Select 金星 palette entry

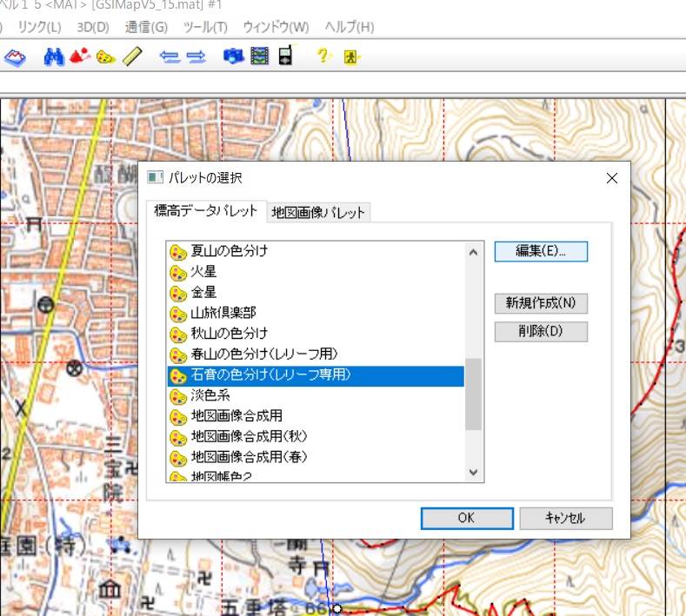(316, 292)
